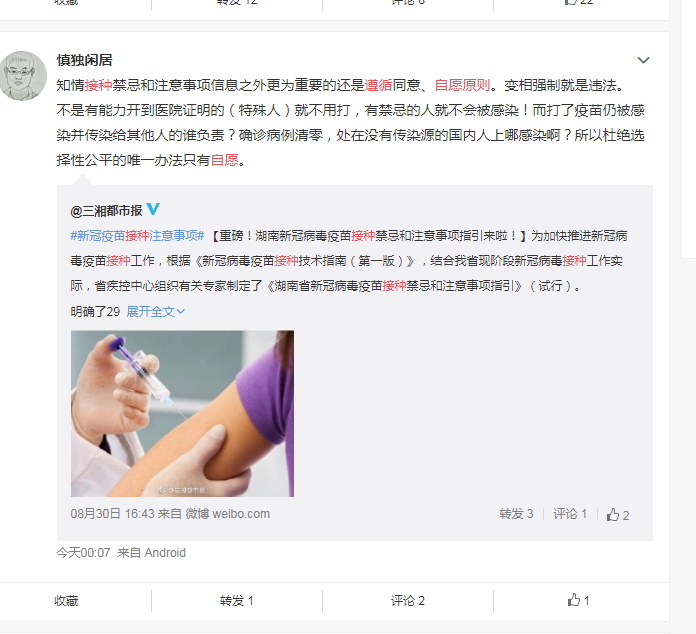Open 微博 weibo.com source link
Viewport: 696px width, 634px height.
(x=227, y=514)
